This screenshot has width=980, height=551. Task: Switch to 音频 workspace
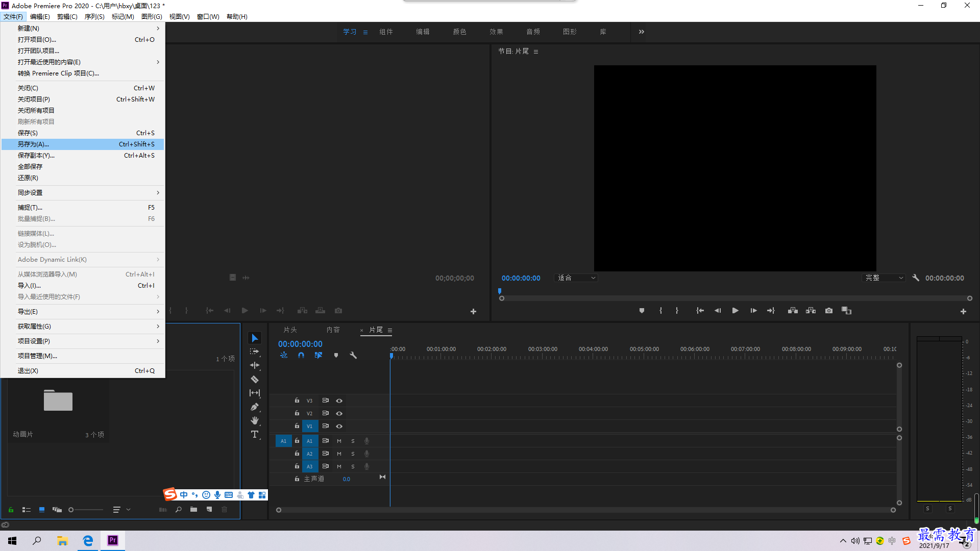(533, 32)
